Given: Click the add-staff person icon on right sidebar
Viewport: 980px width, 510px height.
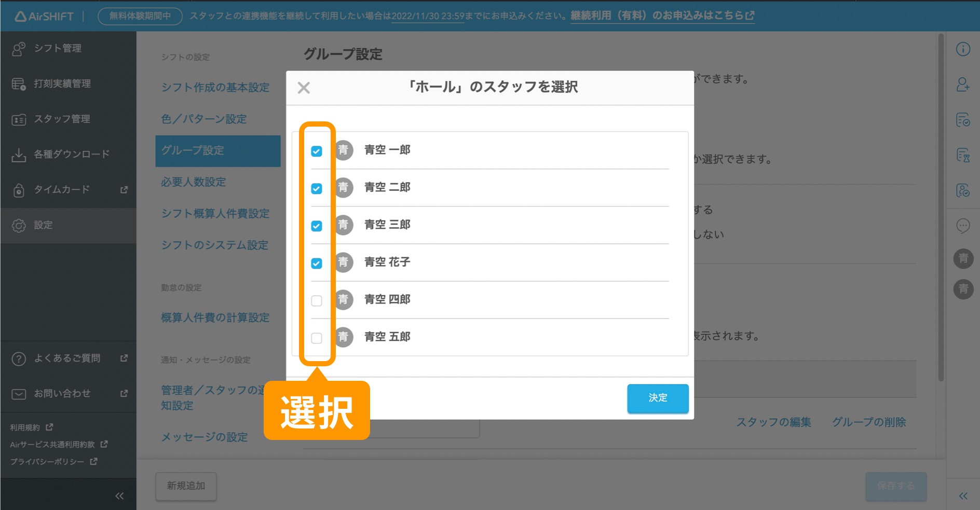Looking at the screenshot, I should pos(963,85).
